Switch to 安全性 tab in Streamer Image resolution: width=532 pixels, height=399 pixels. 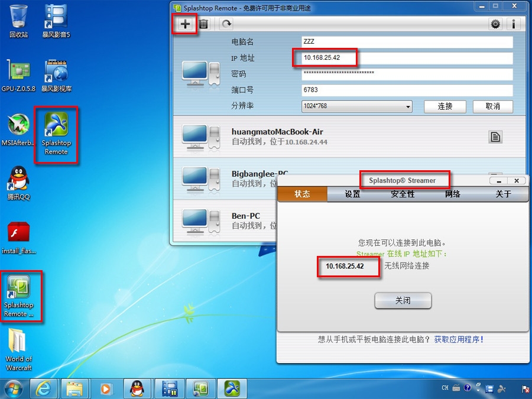[403, 194]
